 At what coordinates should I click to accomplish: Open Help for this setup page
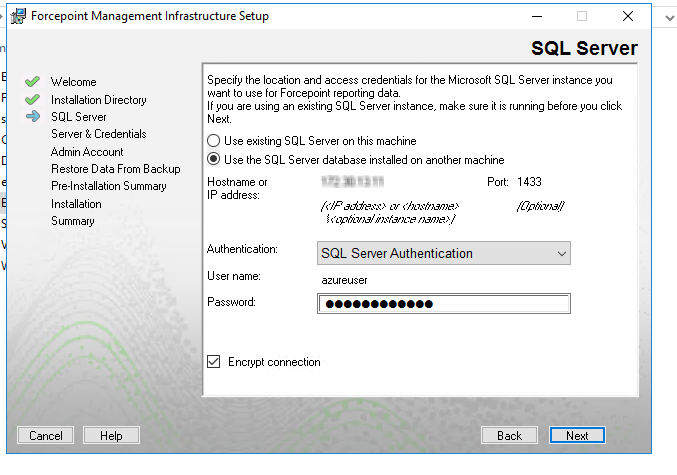pos(111,435)
